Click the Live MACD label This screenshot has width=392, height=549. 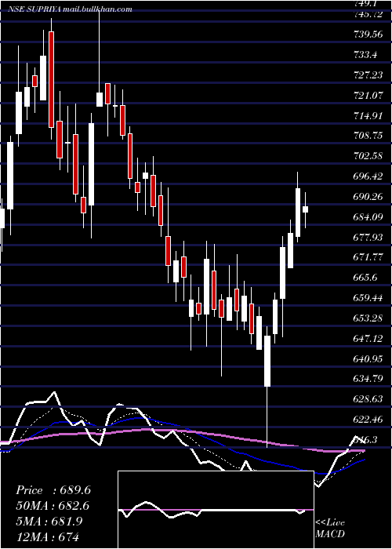330,528
